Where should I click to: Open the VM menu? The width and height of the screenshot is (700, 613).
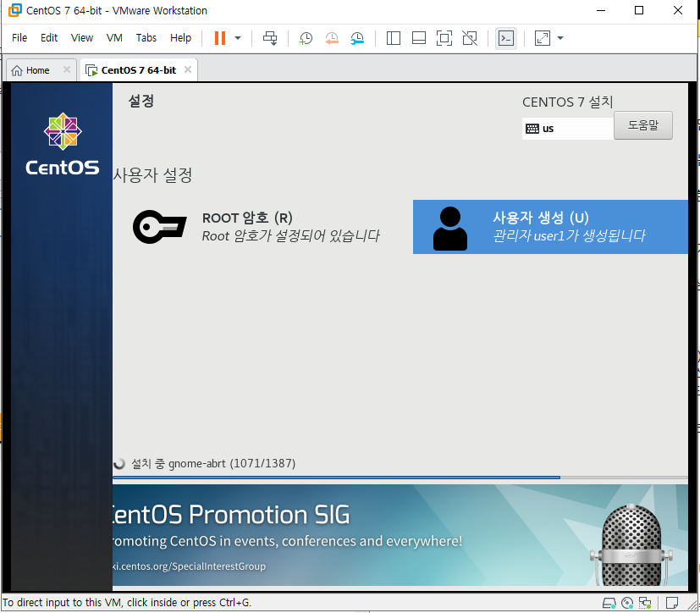pos(115,38)
